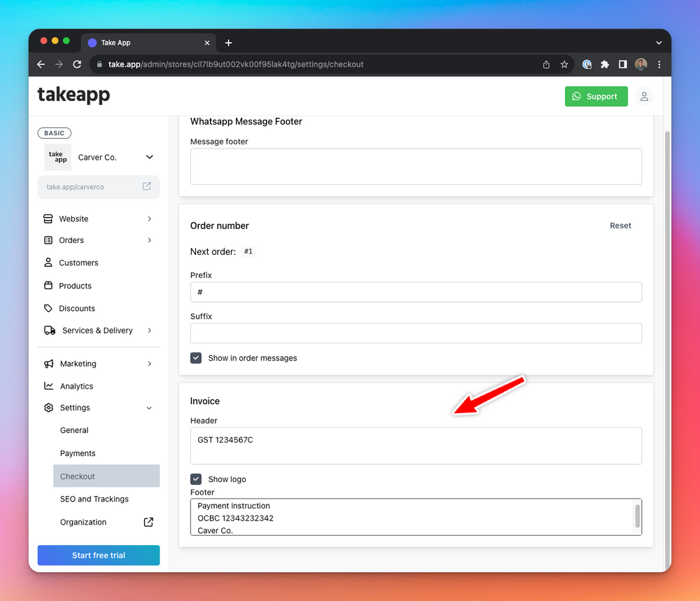Viewport: 700px width, 601px height.
Task: Click the browser forward arrow
Action: click(59, 64)
